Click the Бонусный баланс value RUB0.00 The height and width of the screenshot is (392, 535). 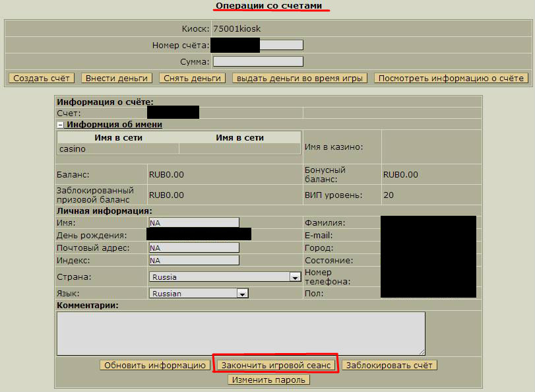[x=400, y=174]
